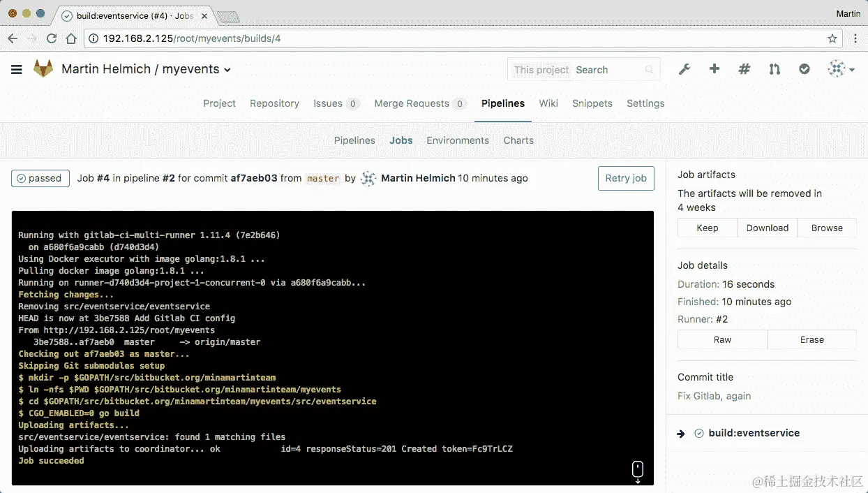The image size is (868, 493).
Task: Click the browser forward arrow
Action: click(32, 38)
